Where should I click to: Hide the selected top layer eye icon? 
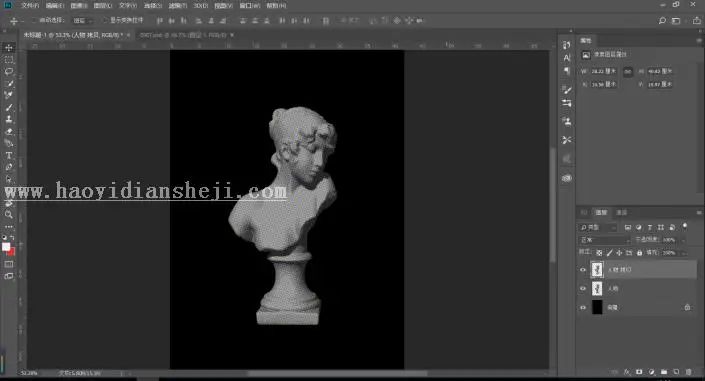583,270
